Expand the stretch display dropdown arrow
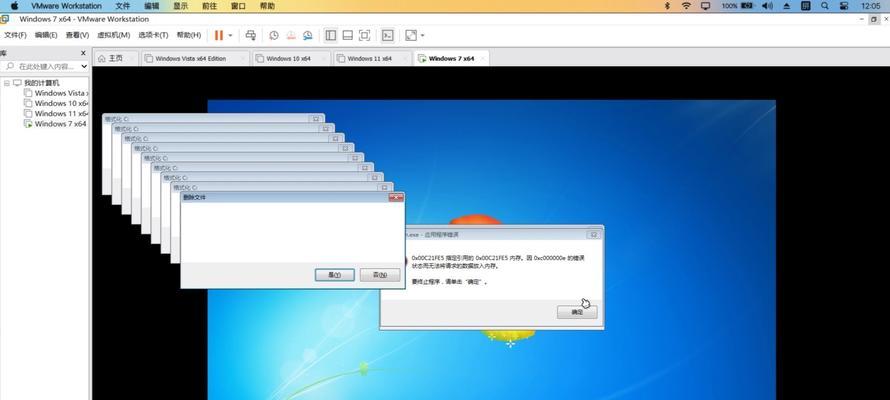 [422, 36]
